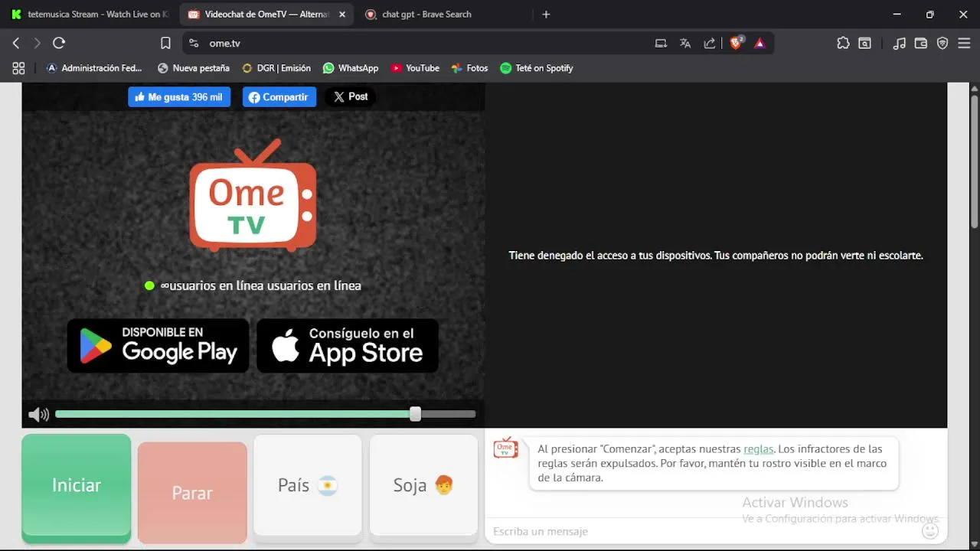Click the cast/screen icon in address bar
This screenshot has width=980, height=551.
(x=661, y=44)
